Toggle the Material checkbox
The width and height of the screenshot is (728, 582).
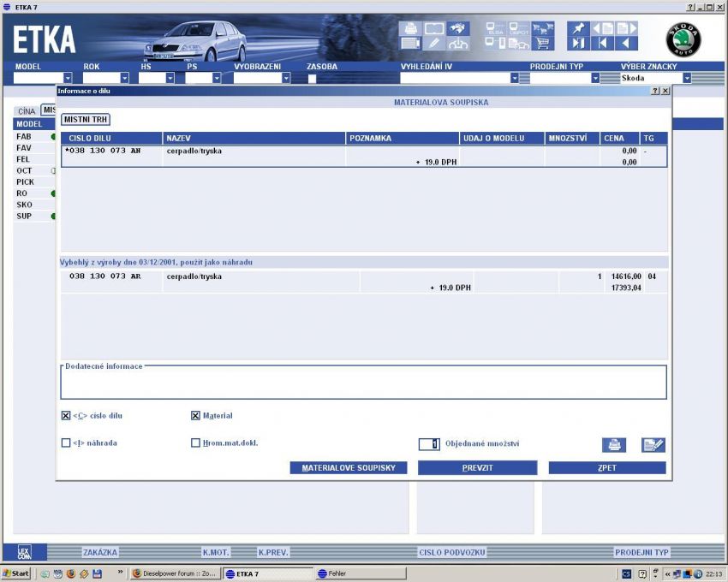[195, 416]
